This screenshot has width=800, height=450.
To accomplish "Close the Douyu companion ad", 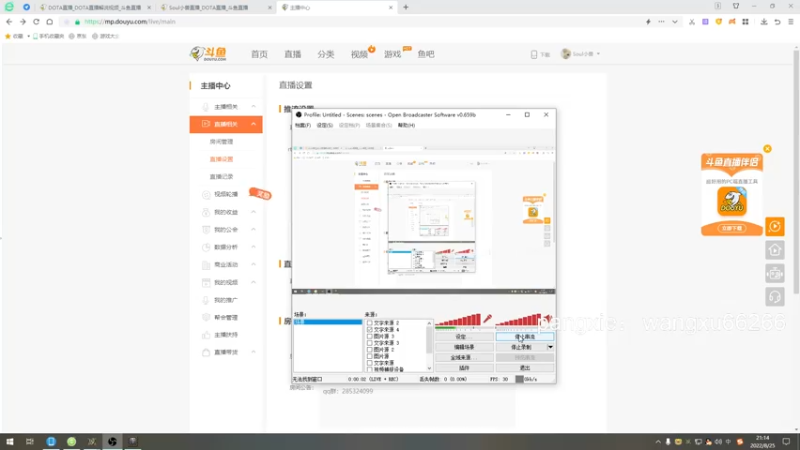I will point(767,149).
